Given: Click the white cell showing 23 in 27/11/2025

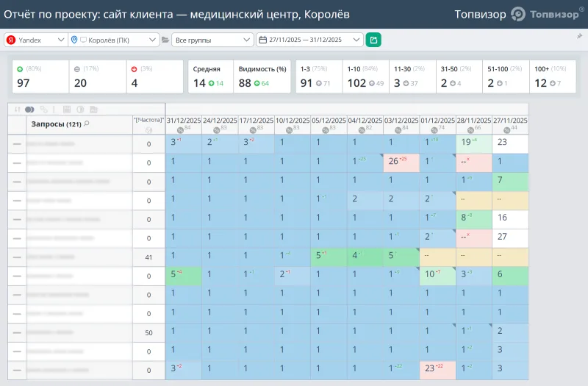Looking at the screenshot, I should click(x=510, y=143).
